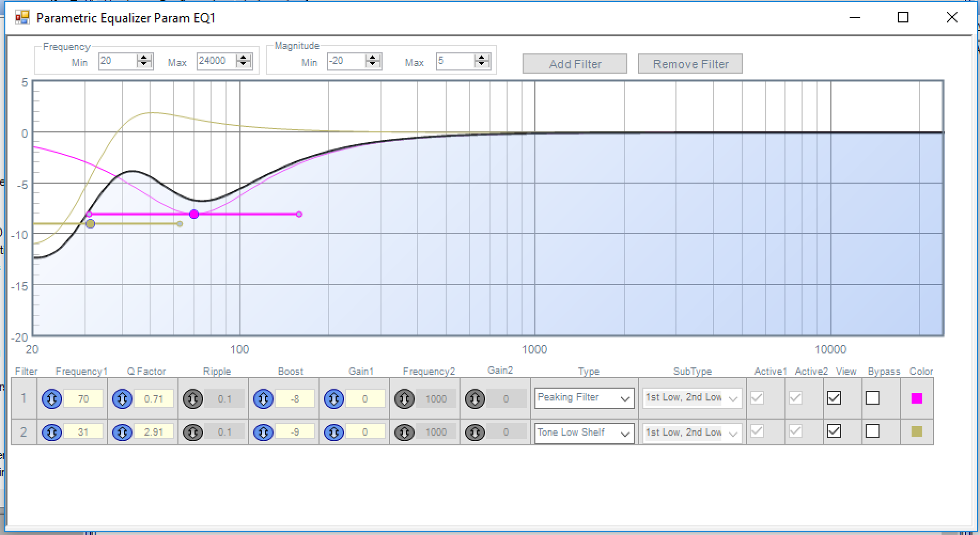Open the Peaking Filter type dropdown

[585, 398]
